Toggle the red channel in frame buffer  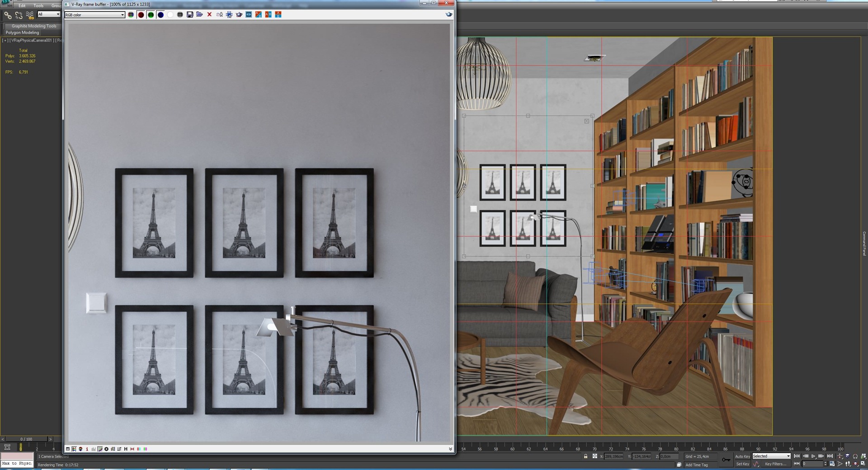(x=141, y=15)
